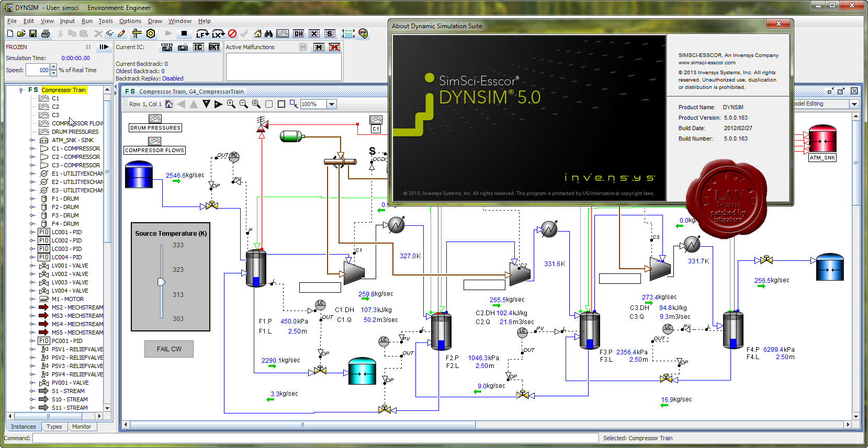Zoom in on the flowsheet with magnifier plus
868x448 pixels.
point(231,104)
